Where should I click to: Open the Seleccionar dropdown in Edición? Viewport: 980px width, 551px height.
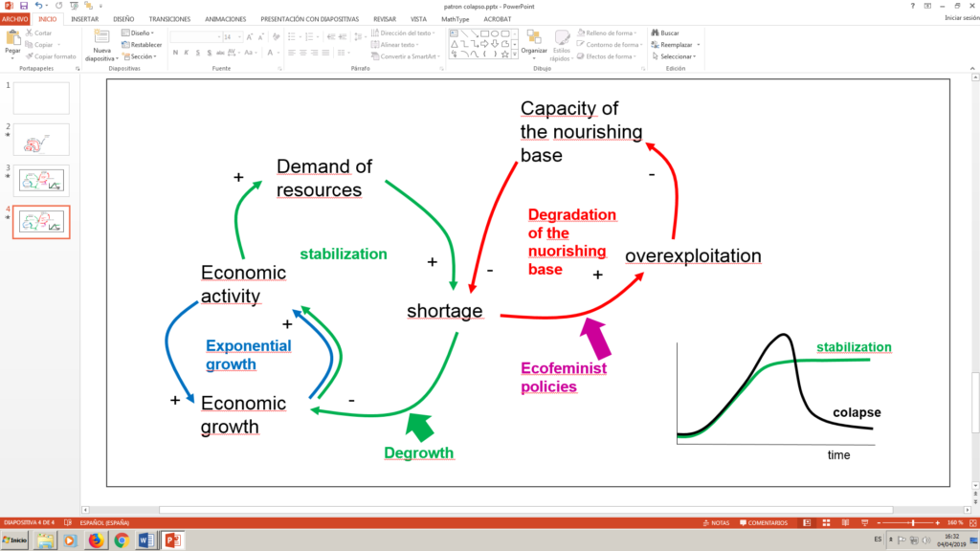pos(679,56)
